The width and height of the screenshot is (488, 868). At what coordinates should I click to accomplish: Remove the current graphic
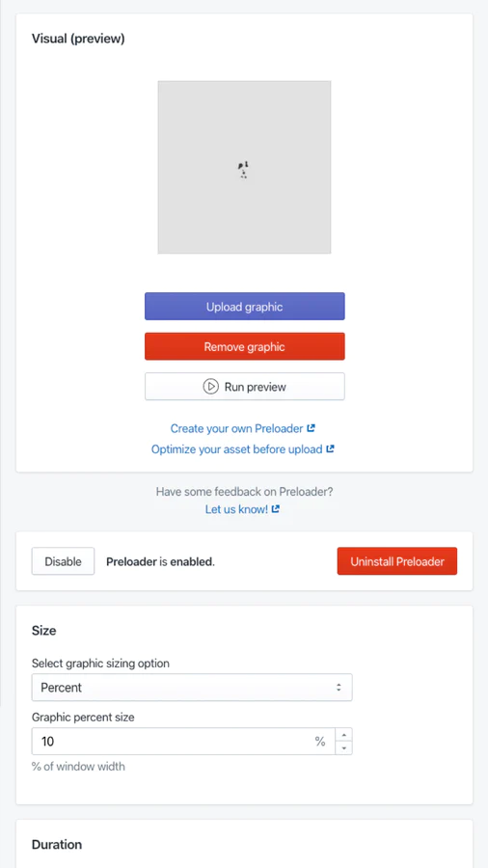pyautogui.click(x=245, y=346)
